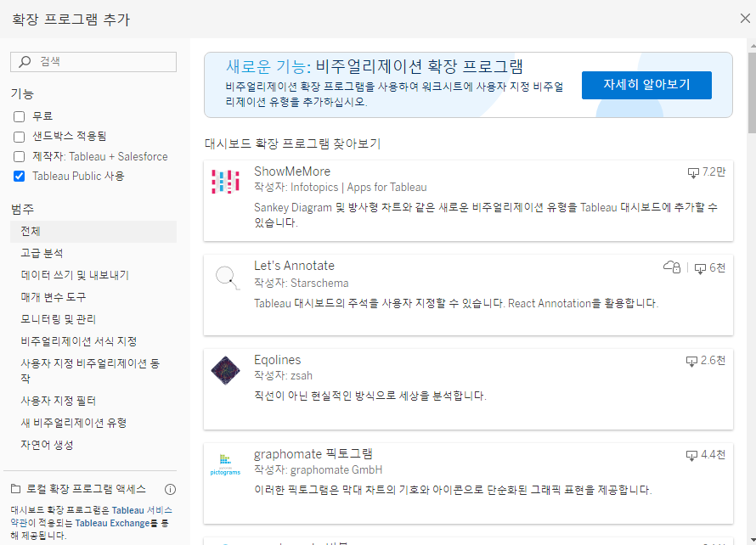
Task: Uncheck the Tableau Public 사용 checkbox
Action: coord(20,177)
